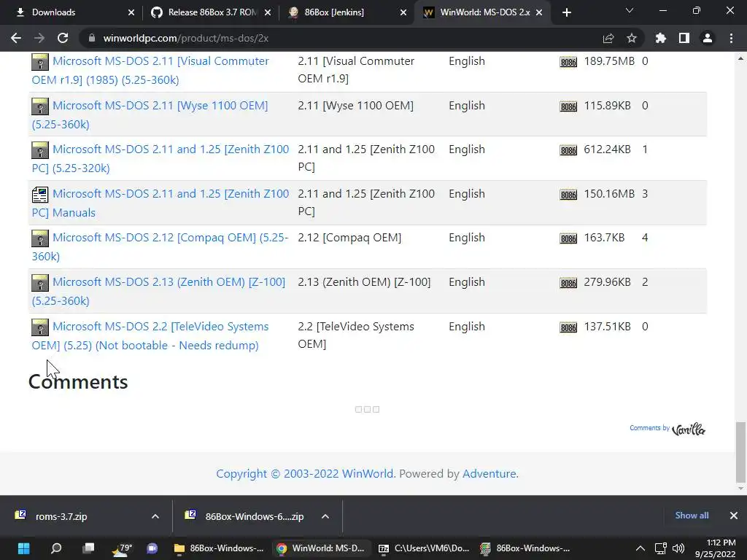Open the Extensions puzzle icon
This screenshot has height=560, width=747.
pos(661,38)
